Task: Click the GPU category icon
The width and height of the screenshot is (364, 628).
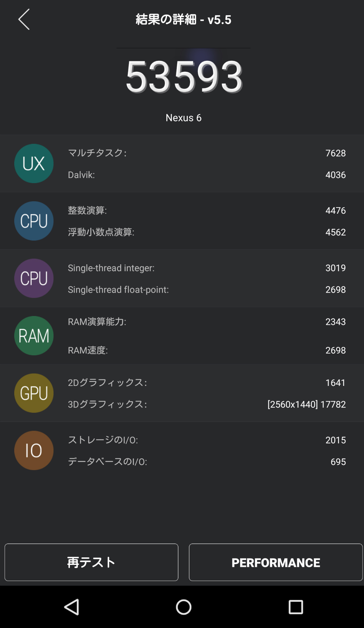Action: pyautogui.click(x=34, y=392)
